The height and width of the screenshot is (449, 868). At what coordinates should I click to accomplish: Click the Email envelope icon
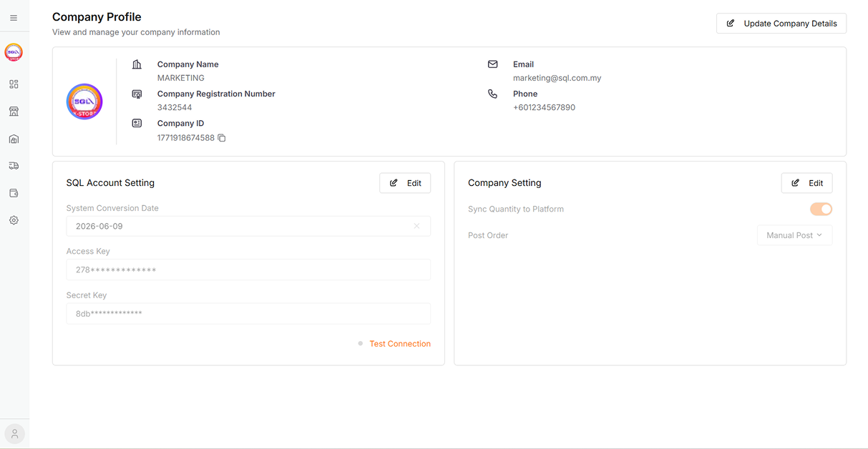492,64
